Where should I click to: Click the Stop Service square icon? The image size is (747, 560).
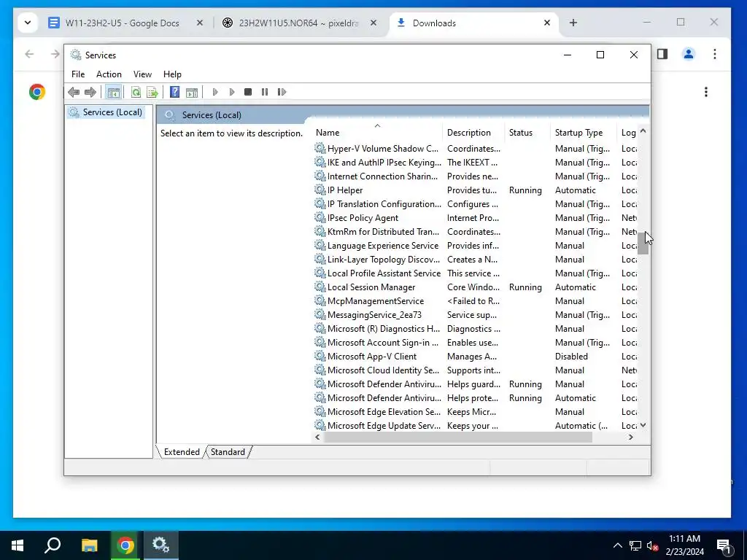pos(248,92)
